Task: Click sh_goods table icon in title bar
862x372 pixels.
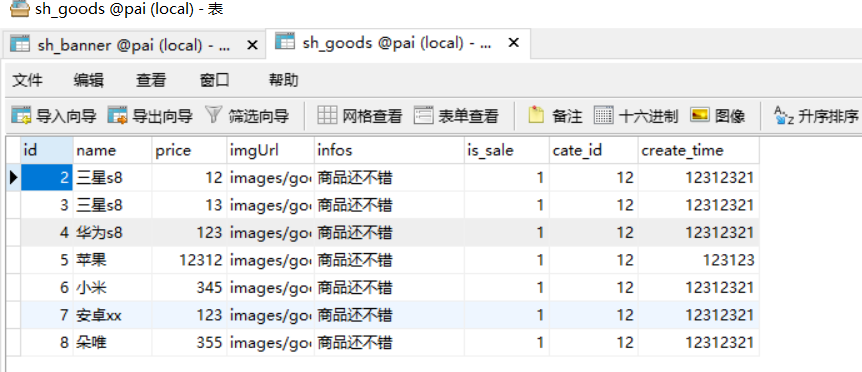Action: pyautogui.click(x=20, y=8)
